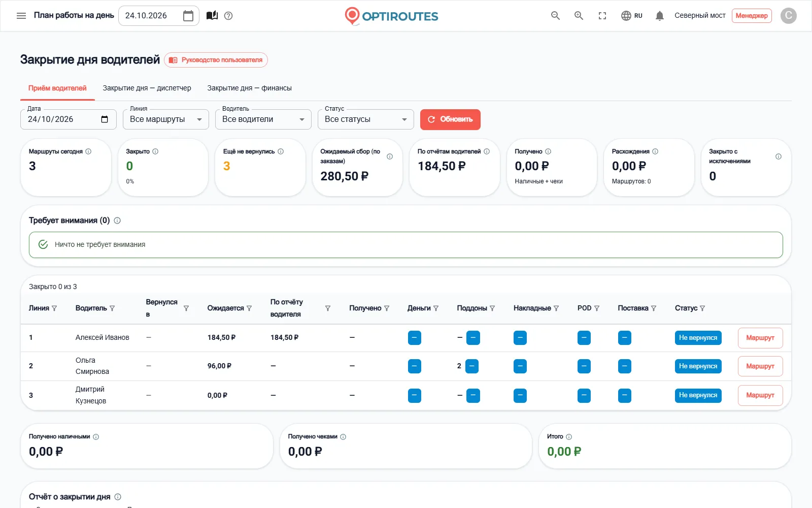
Task: Toggle Поставка indicator for Ольга Смирнова
Action: tap(625, 366)
